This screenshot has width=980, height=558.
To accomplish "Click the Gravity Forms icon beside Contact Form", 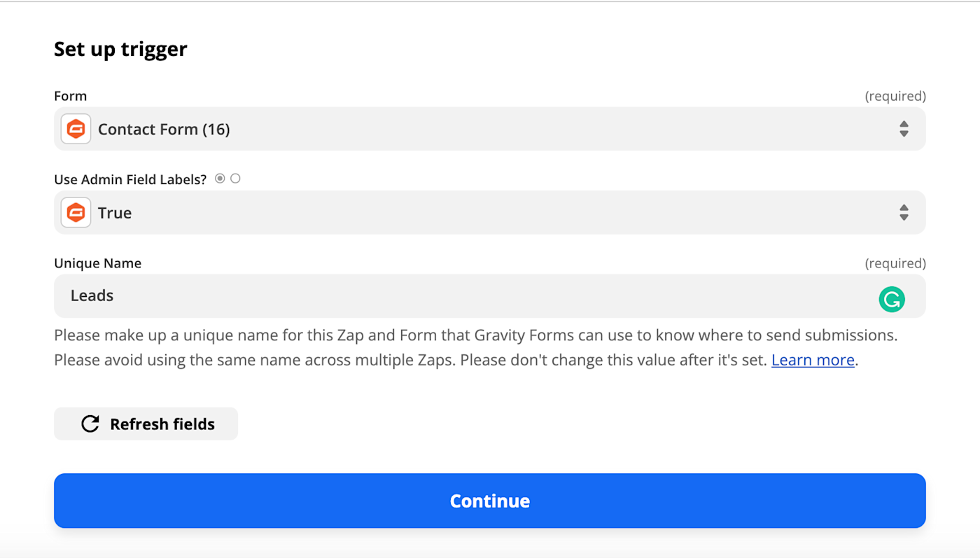I will (x=76, y=129).
